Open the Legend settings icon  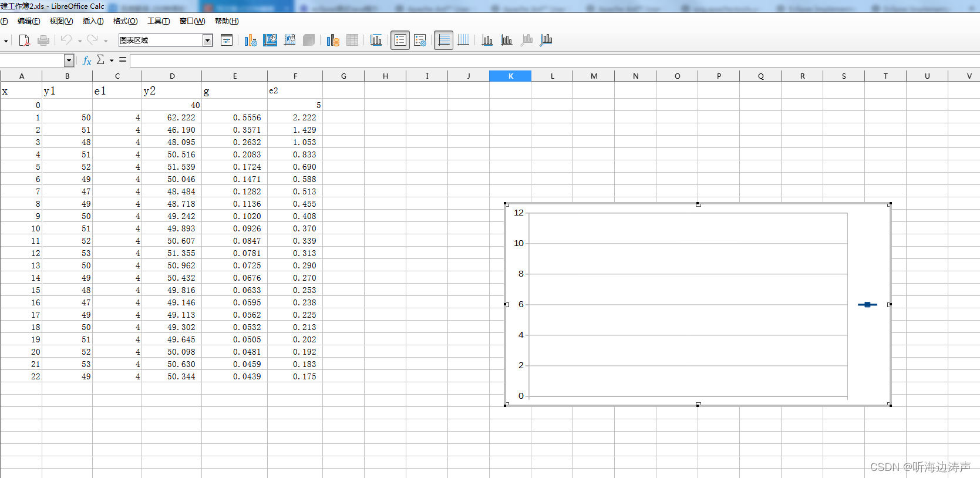tap(420, 40)
